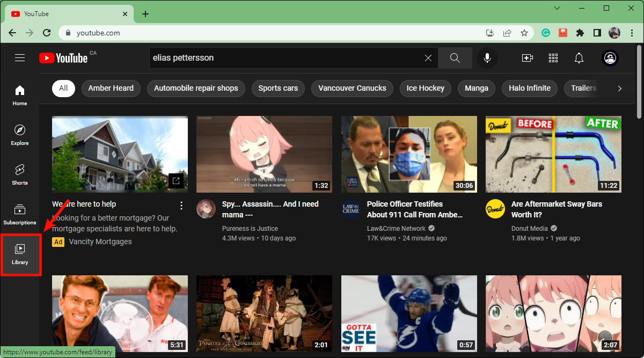Open the hamburger guide menu
The height and width of the screenshot is (358, 644).
(20, 58)
